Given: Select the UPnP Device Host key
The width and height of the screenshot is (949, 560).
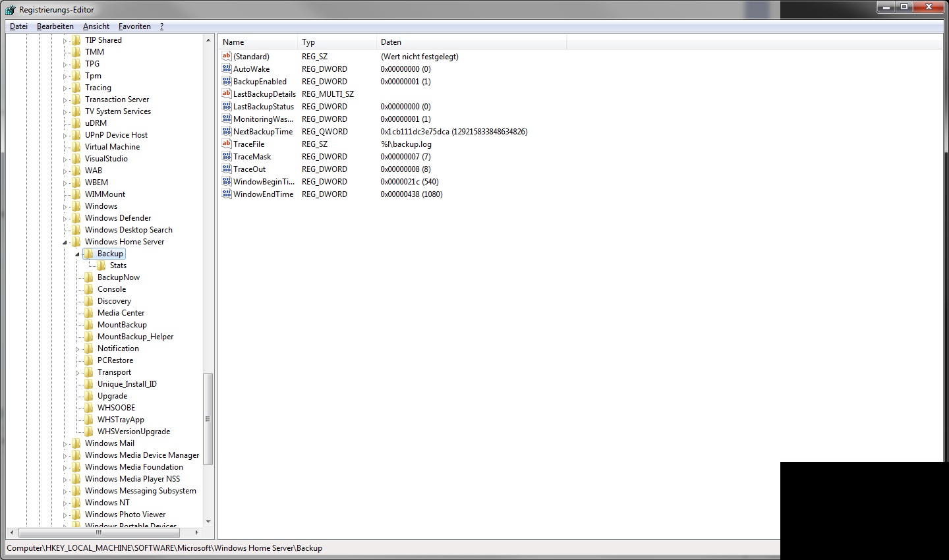Looking at the screenshot, I should (x=116, y=135).
